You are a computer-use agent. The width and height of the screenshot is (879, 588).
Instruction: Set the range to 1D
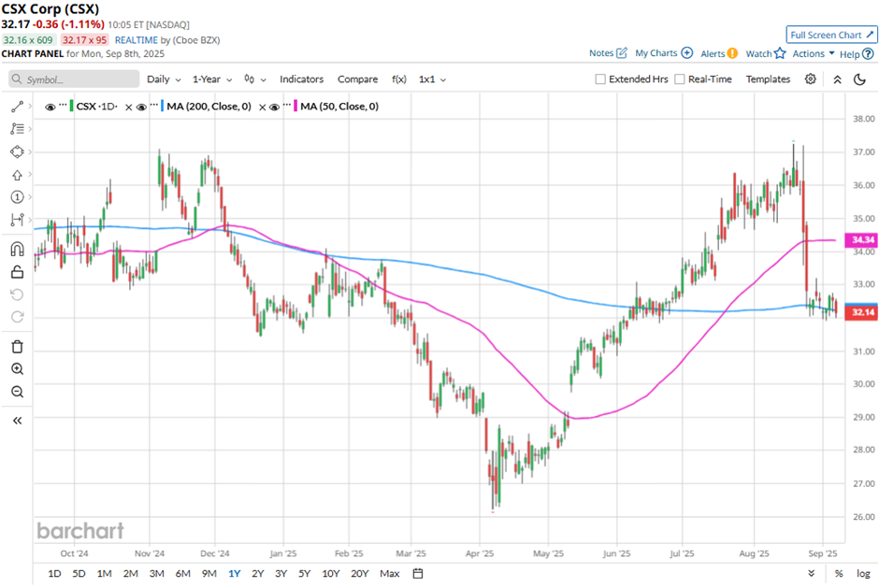54,573
